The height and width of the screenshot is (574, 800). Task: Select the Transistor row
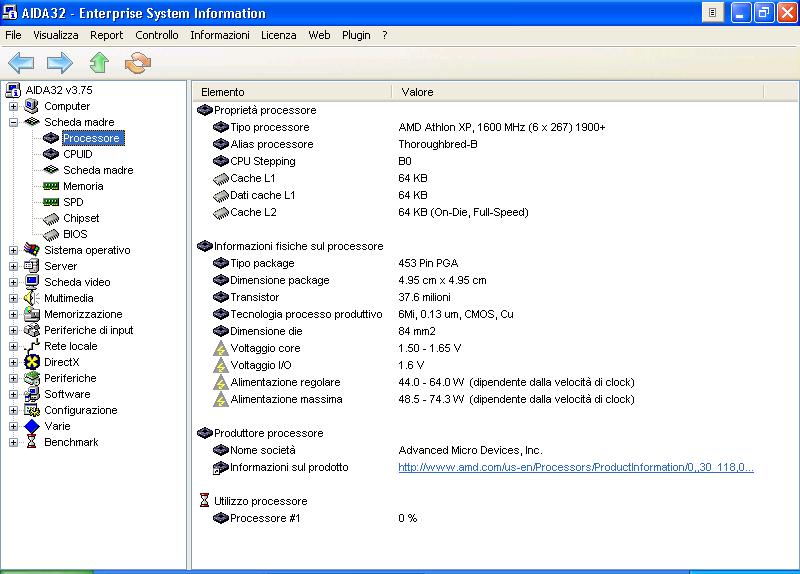pyautogui.click(x=332, y=297)
